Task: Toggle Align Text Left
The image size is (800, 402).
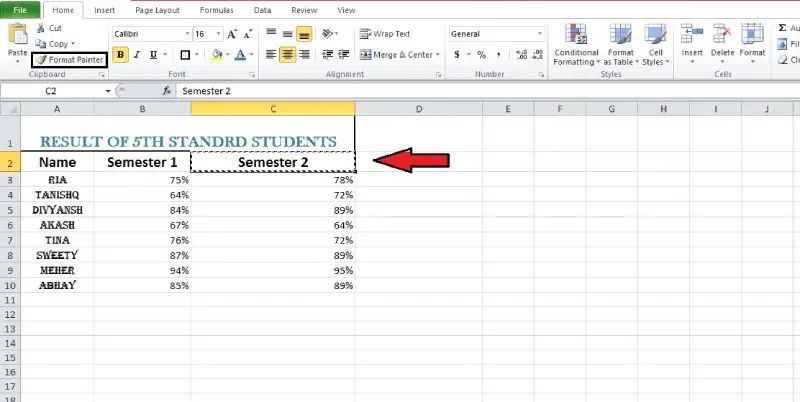Action: point(271,55)
